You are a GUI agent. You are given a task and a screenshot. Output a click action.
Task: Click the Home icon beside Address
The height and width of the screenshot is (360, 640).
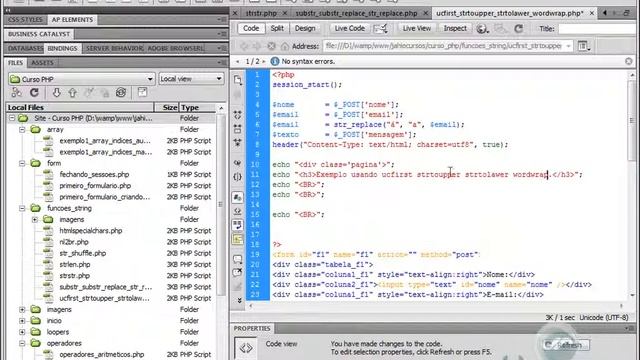point(284,46)
